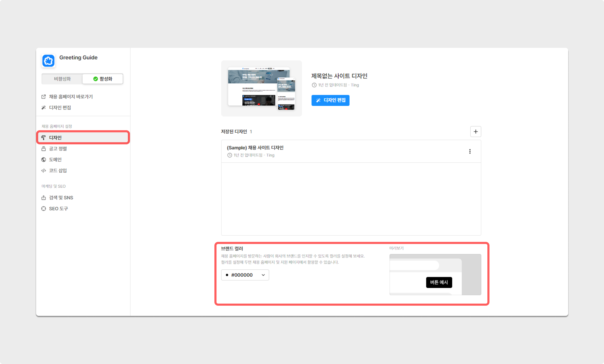Expand color picker via chevron arrow
Screen dimensions: 604x364
click(x=263, y=275)
